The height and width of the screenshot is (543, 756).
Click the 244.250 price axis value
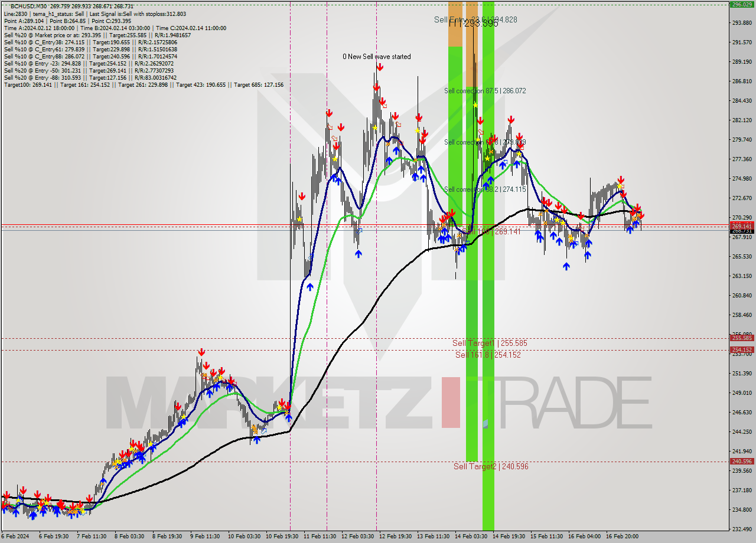[742, 432]
